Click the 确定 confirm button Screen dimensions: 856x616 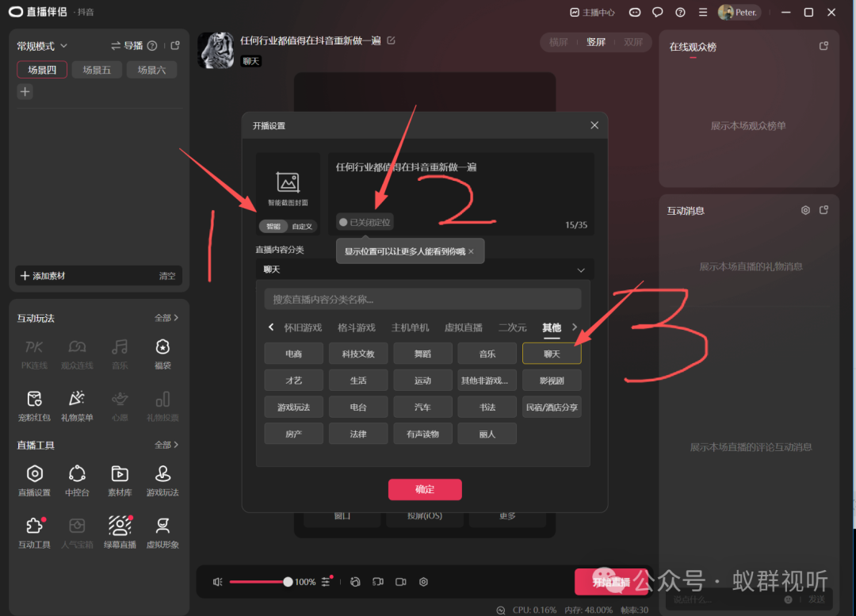[x=425, y=489]
